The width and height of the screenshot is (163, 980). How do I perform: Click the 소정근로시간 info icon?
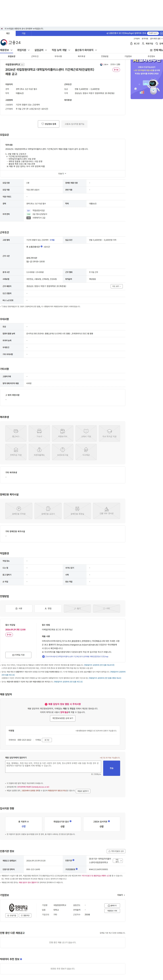click(x=42, y=247)
